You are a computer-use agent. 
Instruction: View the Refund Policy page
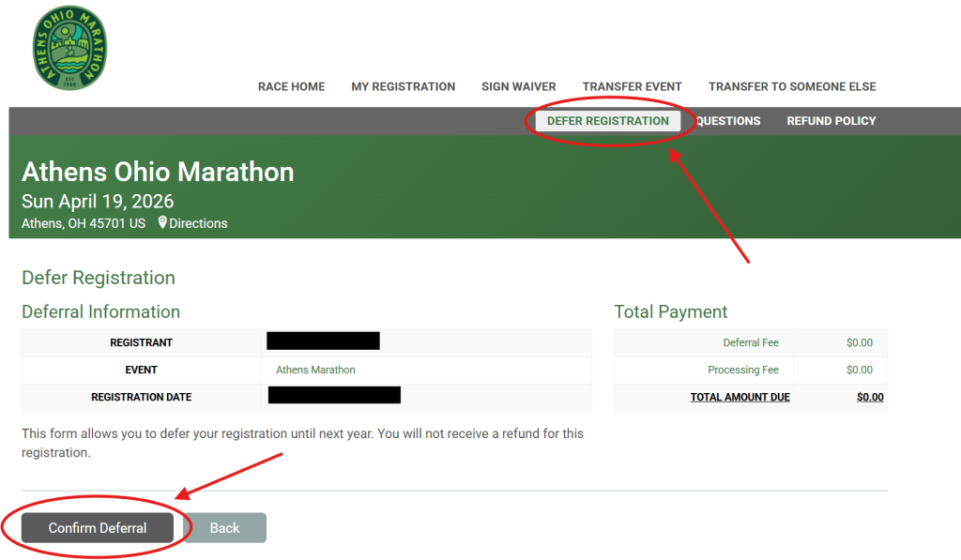click(831, 121)
